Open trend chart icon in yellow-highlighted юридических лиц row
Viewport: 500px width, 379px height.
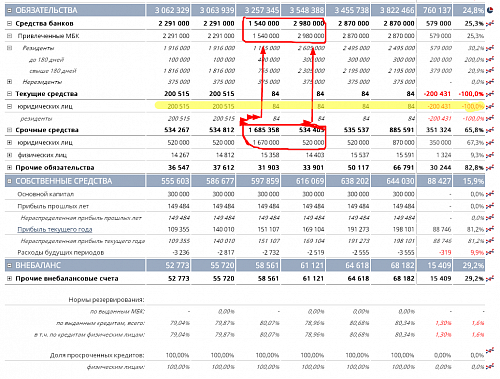coord(490,106)
